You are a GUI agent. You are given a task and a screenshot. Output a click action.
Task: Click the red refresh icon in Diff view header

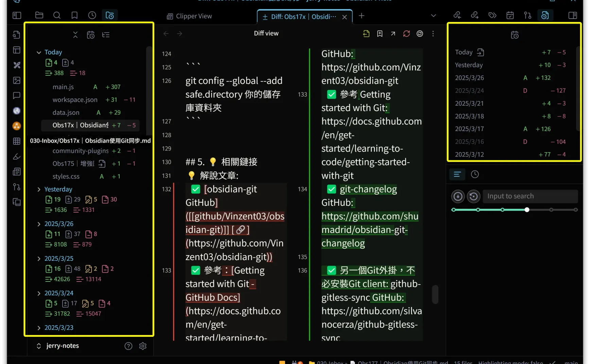pyautogui.click(x=406, y=34)
